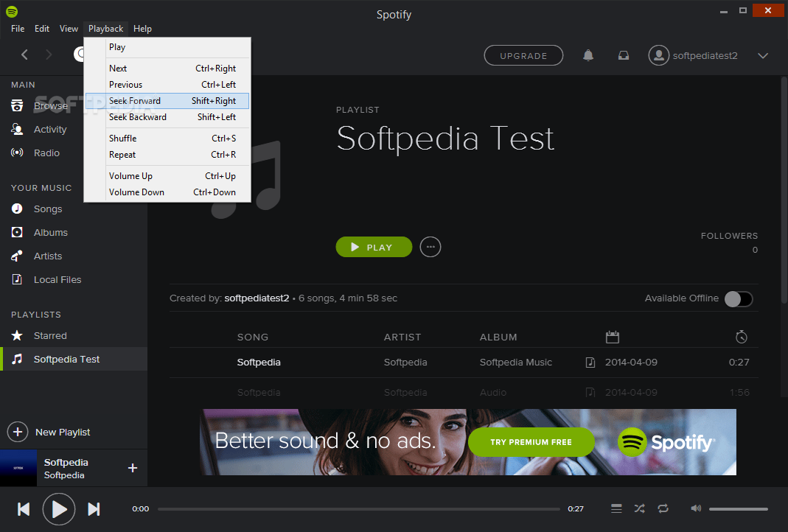Open the Edit menu
The width and height of the screenshot is (788, 532).
(x=42, y=29)
